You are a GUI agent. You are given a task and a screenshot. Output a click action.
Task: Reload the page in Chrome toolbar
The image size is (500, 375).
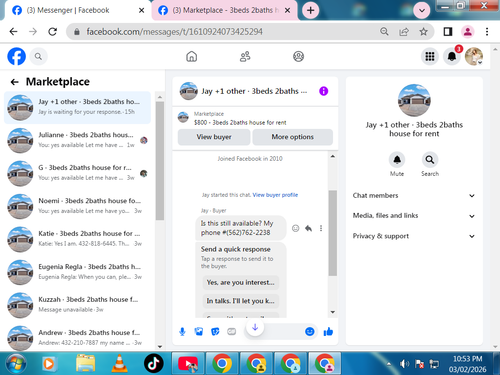(52, 32)
